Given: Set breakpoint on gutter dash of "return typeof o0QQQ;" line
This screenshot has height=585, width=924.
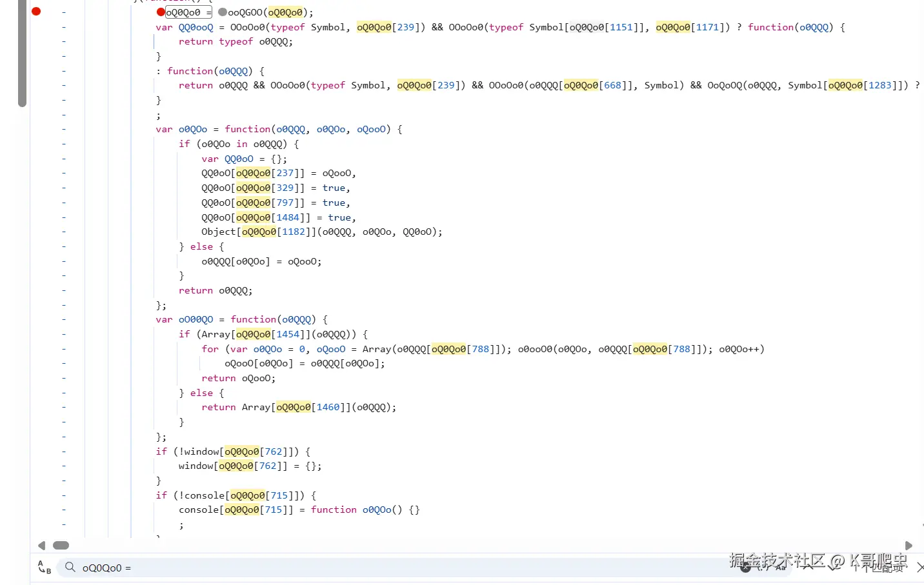Looking at the screenshot, I should click(64, 41).
